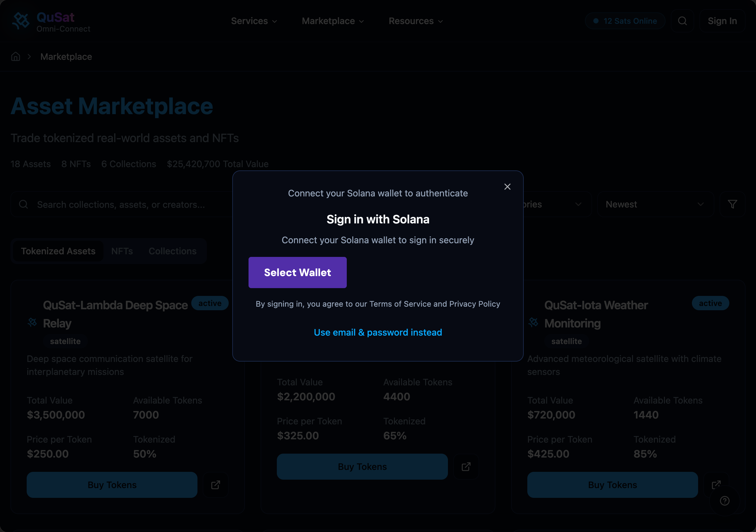Open external link beside $325.00 Buy Tokens
The image size is (756, 532).
point(466,467)
